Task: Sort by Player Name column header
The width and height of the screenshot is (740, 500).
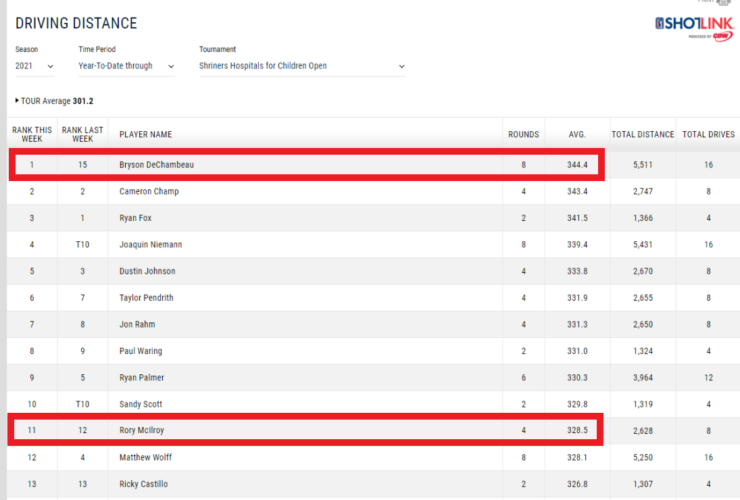Action: (x=145, y=135)
